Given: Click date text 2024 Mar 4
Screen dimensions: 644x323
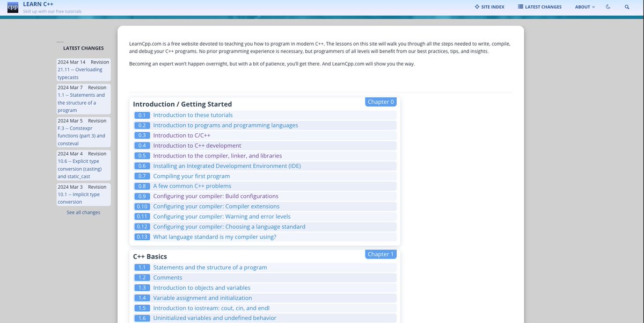Looking at the screenshot, I should pos(70,154).
